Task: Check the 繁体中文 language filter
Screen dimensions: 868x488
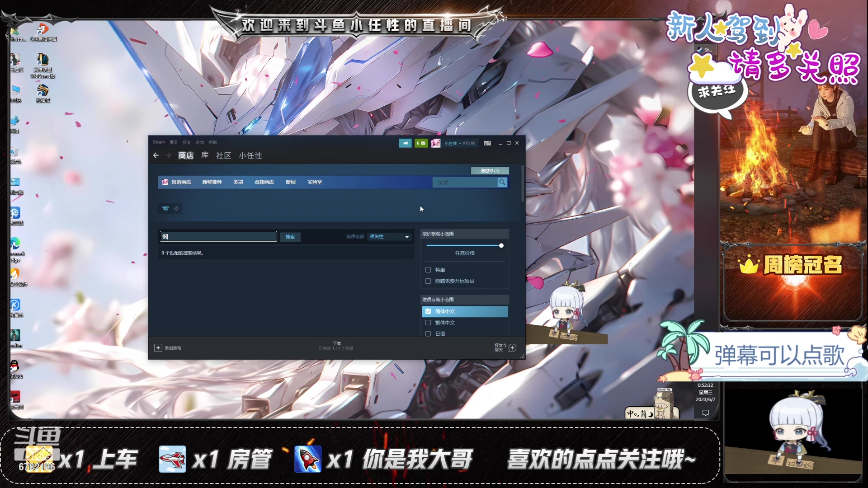Action: pos(428,323)
